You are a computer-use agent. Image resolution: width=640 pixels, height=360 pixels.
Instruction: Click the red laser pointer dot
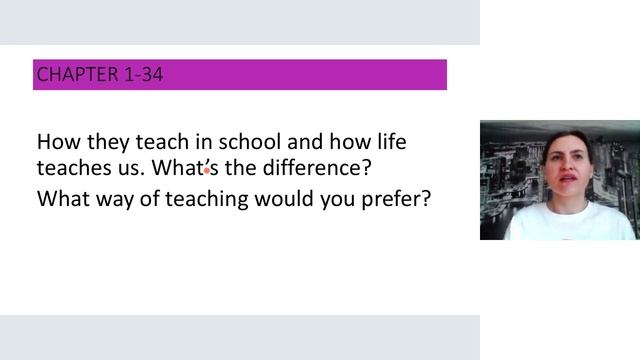pos(207,171)
